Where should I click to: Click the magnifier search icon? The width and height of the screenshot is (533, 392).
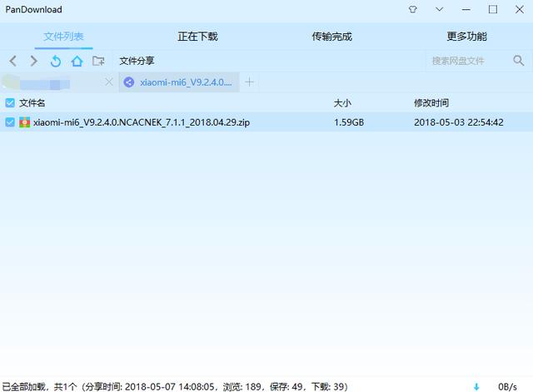point(518,61)
